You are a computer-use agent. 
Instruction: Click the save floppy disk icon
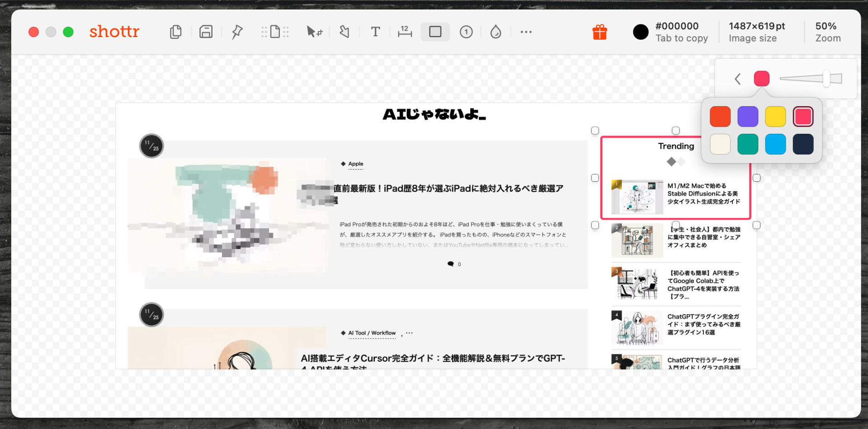pyautogui.click(x=206, y=32)
